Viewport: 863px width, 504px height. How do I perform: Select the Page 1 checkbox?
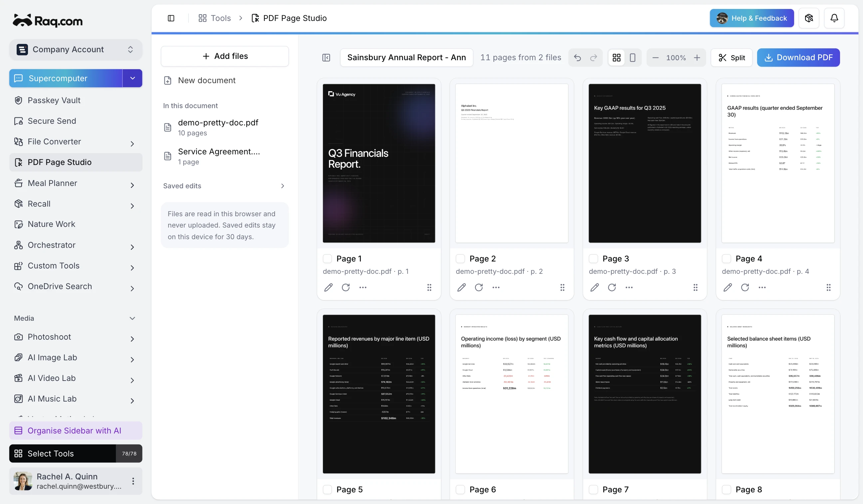(x=327, y=259)
